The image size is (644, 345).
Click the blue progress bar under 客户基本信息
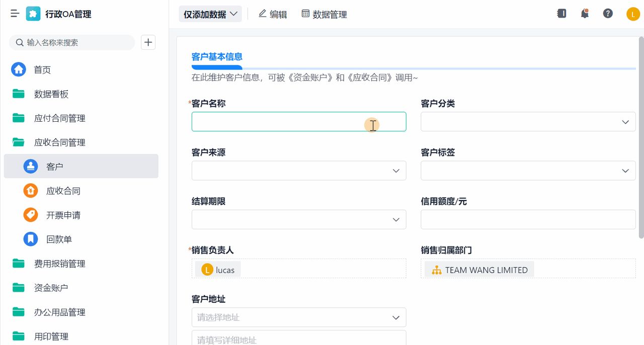click(217, 66)
